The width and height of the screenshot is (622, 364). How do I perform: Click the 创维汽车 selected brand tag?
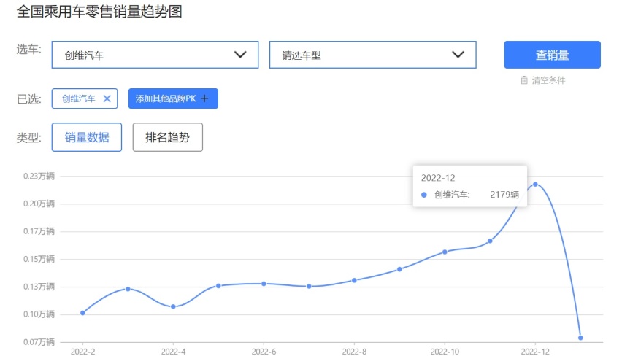pos(85,98)
